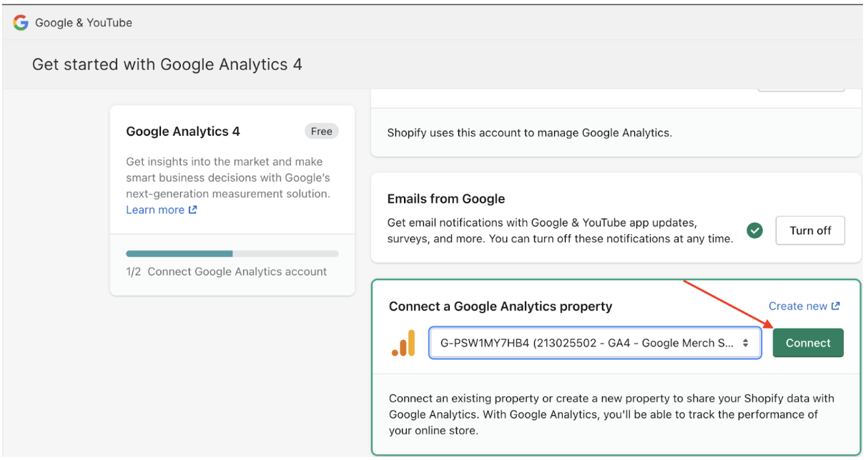
Task: Click the green checkmark beside Emails from Google
Action: point(754,231)
